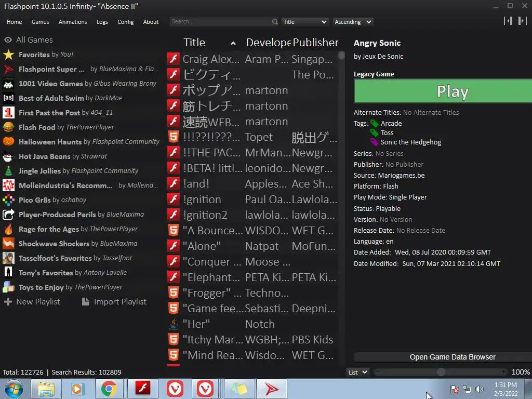
Task: Select the 1001 Video Games invader icon
Action: pos(8,84)
